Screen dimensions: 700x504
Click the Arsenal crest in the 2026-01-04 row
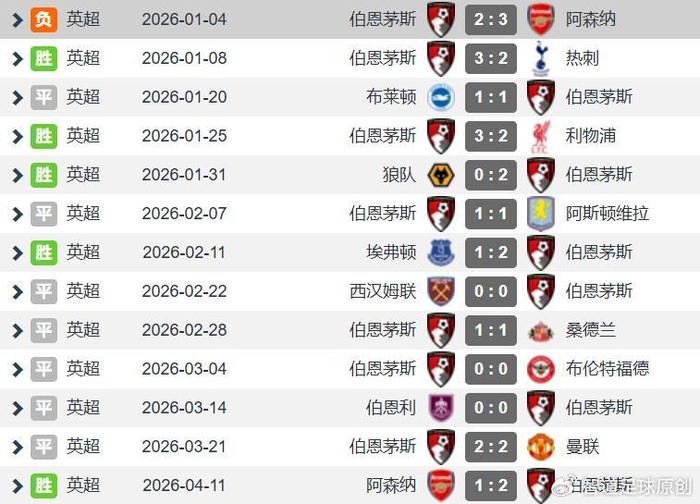pyautogui.click(x=541, y=19)
